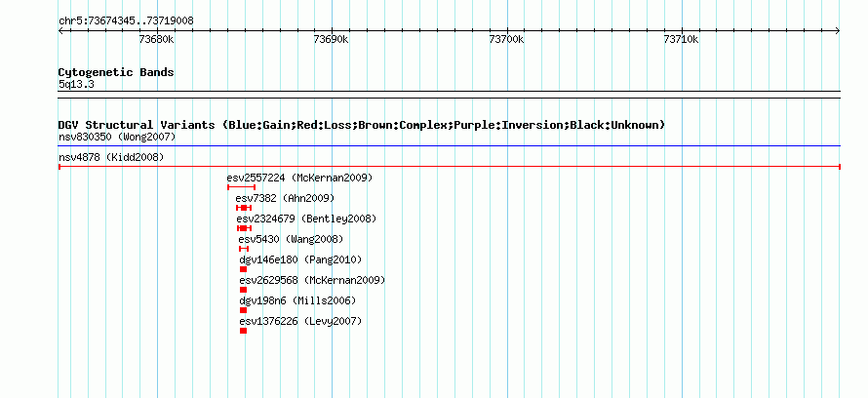This screenshot has height=398, width=868.
Task: Click the red esv2557224 loss glyph
Action: coord(241,187)
